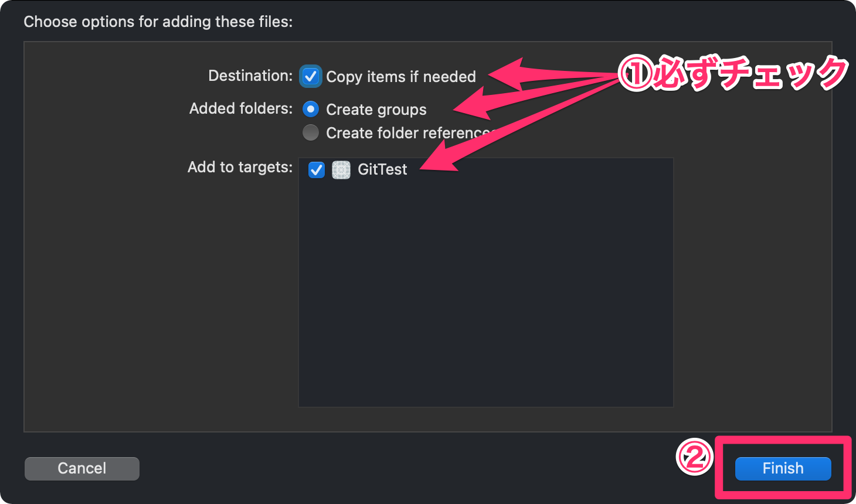Screen dimensions: 856x504
Task: Click the dialog title Choose options text
Action: point(157,21)
